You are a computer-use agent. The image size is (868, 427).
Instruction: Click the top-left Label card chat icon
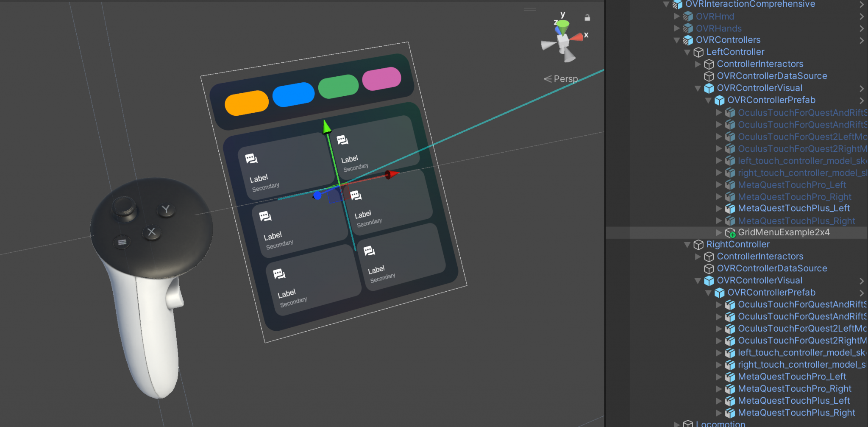[x=251, y=159]
